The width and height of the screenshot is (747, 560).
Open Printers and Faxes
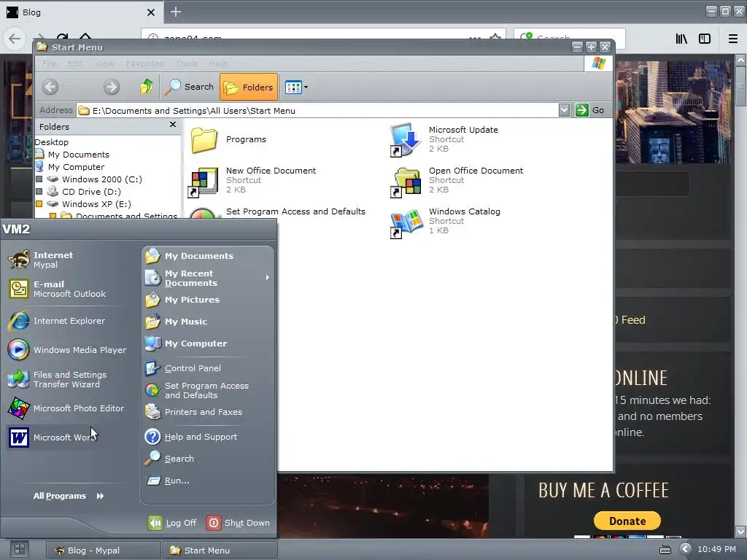point(193,412)
